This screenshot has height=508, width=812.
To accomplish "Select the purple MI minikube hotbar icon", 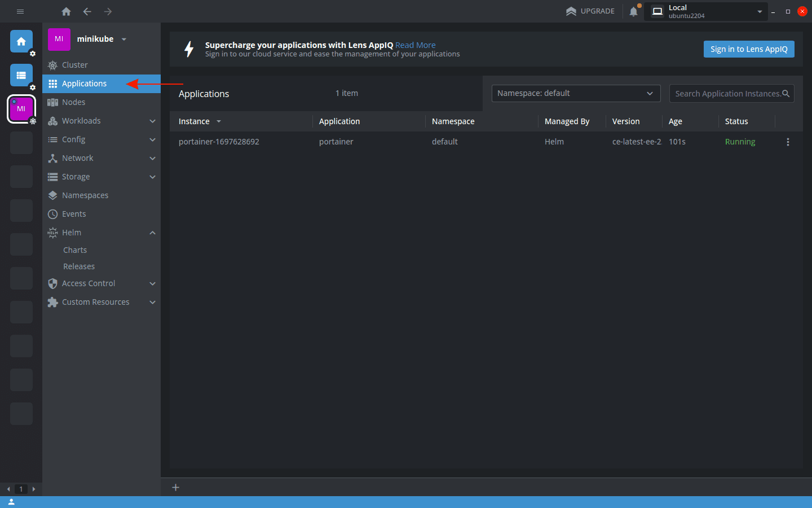I will tap(21, 109).
